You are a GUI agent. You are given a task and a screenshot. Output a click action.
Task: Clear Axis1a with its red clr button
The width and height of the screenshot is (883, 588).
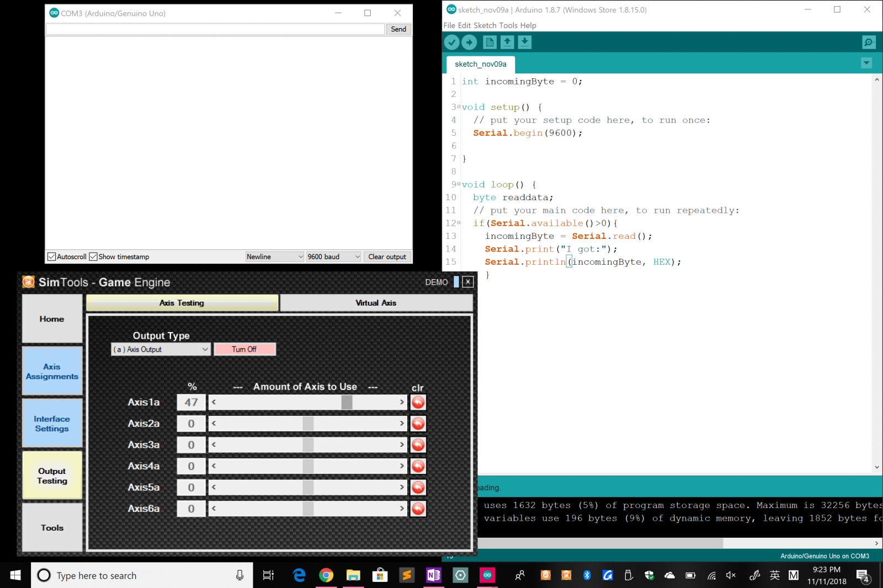tap(418, 403)
